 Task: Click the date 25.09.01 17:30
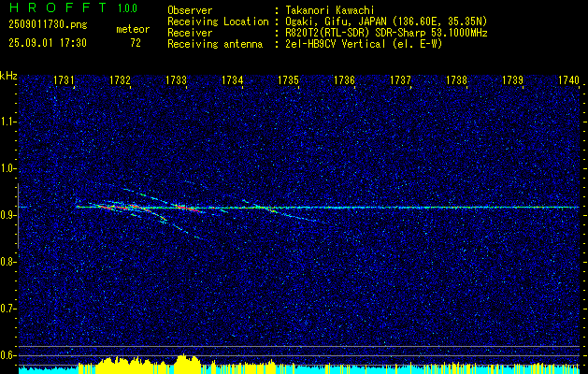click(48, 43)
